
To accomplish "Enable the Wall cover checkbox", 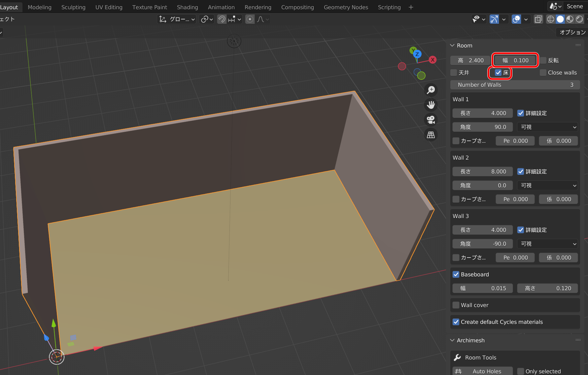I will (456, 305).
